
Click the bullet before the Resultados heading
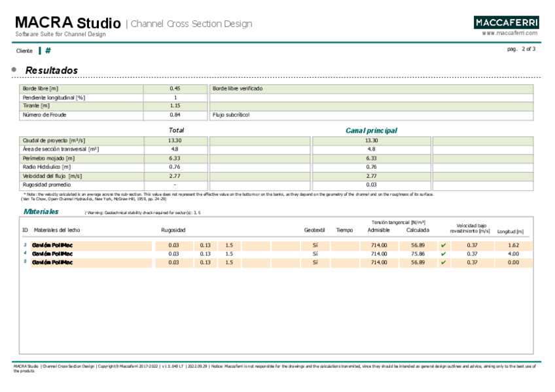(x=14, y=69)
